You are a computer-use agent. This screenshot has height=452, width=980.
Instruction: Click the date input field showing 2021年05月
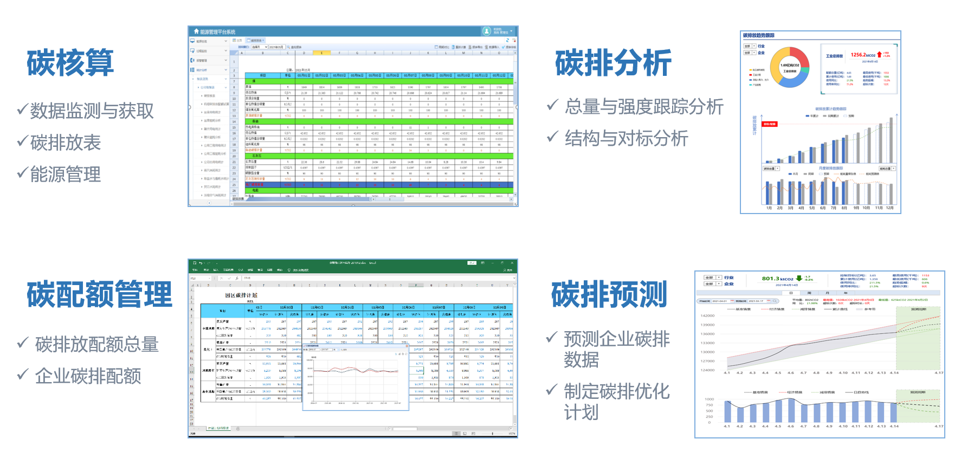(276, 47)
